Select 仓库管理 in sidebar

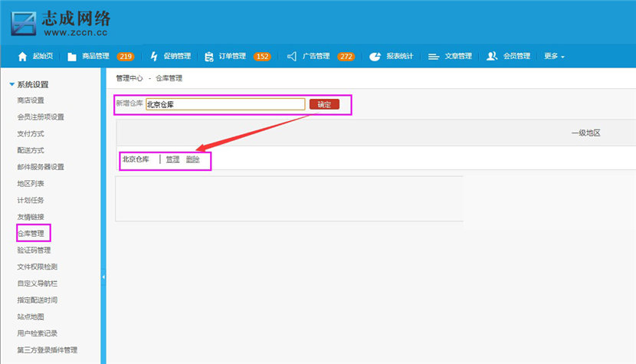(x=31, y=233)
